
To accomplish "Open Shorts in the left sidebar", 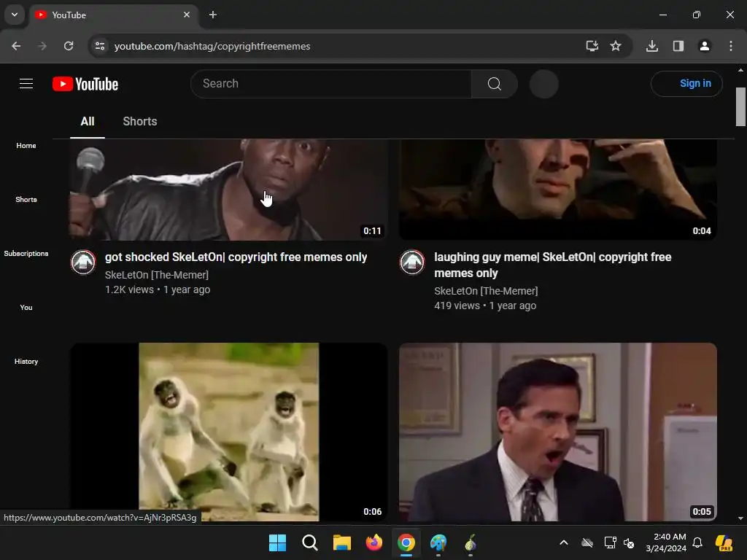I will 26,200.
